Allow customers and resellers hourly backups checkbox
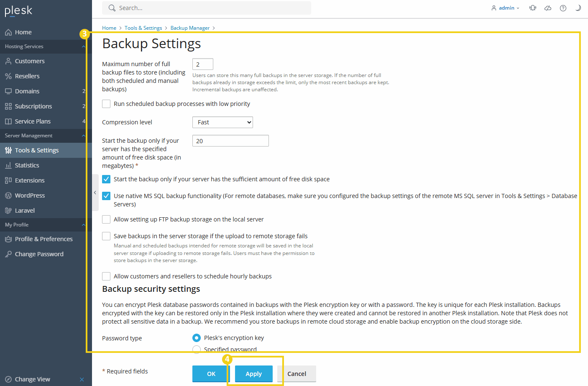 (106, 276)
